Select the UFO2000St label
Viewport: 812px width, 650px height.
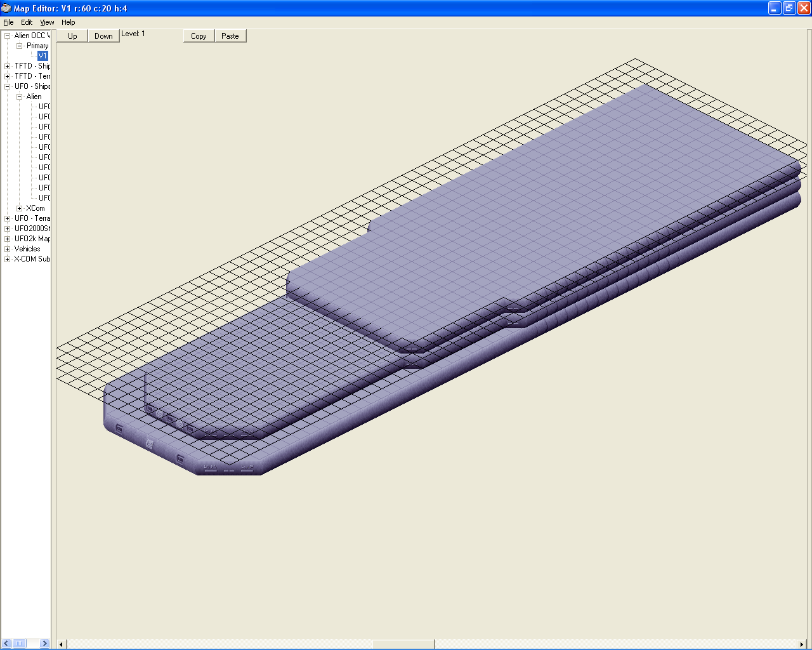coord(32,229)
